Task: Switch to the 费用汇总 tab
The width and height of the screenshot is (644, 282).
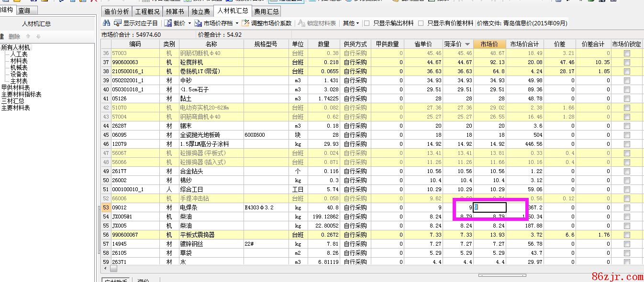Action: pos(266,11)
